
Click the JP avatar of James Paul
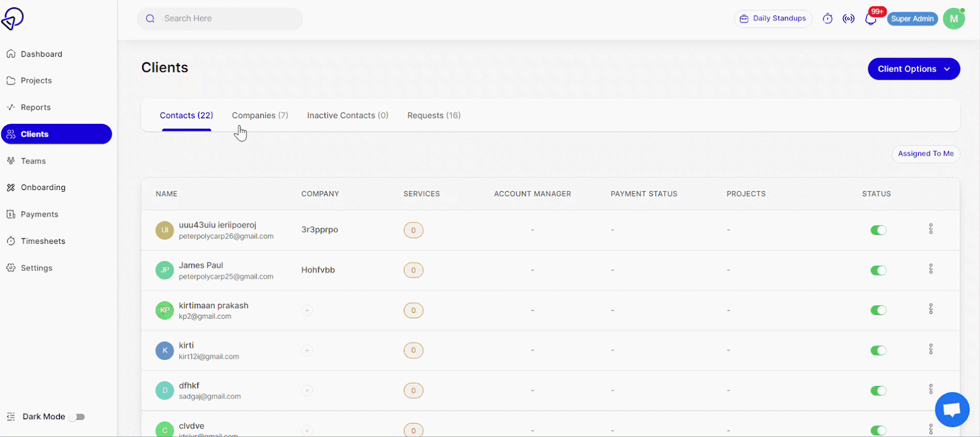point(164,270)
